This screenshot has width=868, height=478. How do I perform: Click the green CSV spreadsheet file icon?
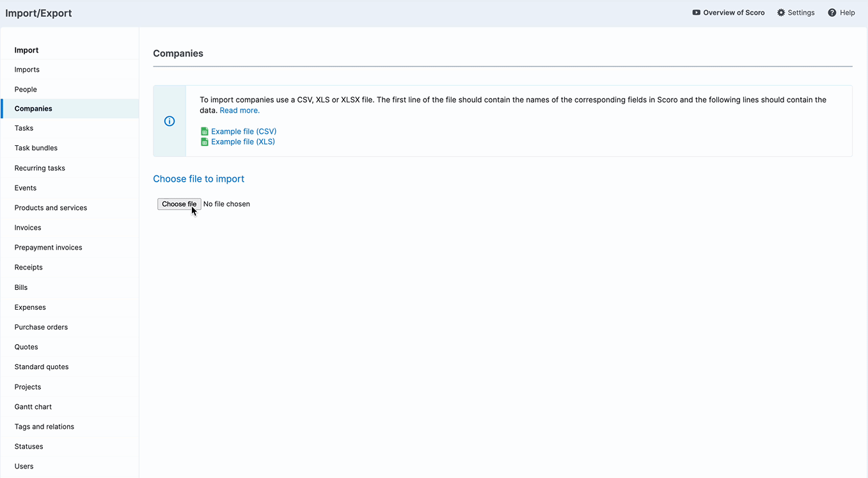[x=205, y=131]
